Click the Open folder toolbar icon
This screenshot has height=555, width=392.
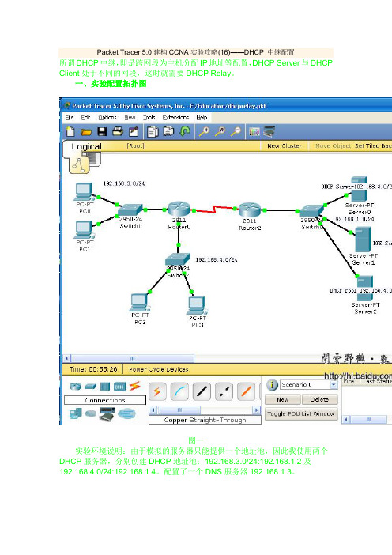86,132
